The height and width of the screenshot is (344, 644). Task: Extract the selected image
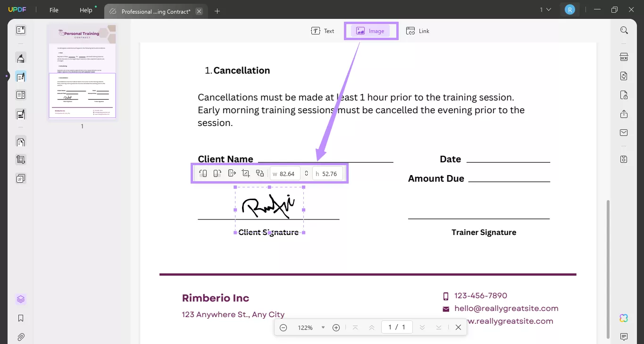(x=231, y=173)
